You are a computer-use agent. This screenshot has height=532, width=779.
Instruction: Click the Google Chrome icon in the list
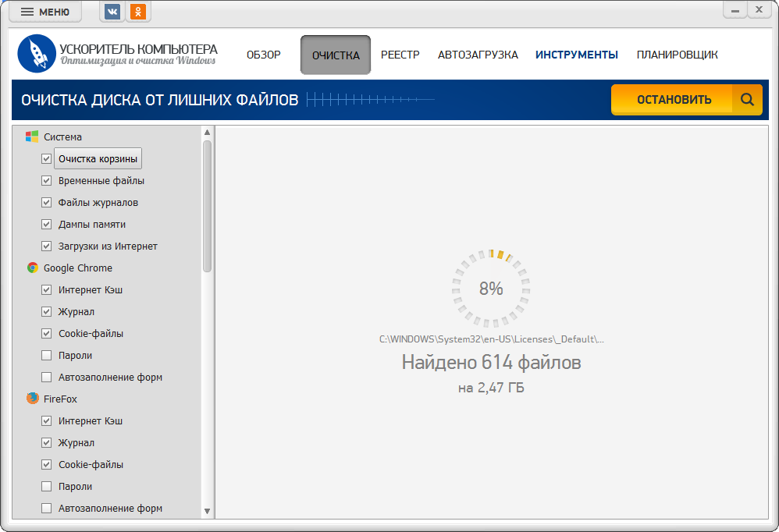32,268
